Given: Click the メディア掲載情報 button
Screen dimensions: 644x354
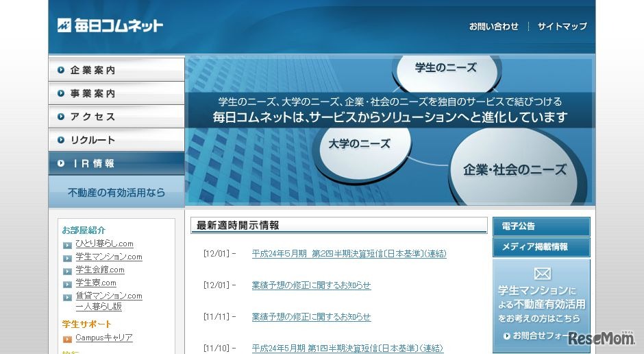Looking at the screenshot, I should (x=541, y=247).
